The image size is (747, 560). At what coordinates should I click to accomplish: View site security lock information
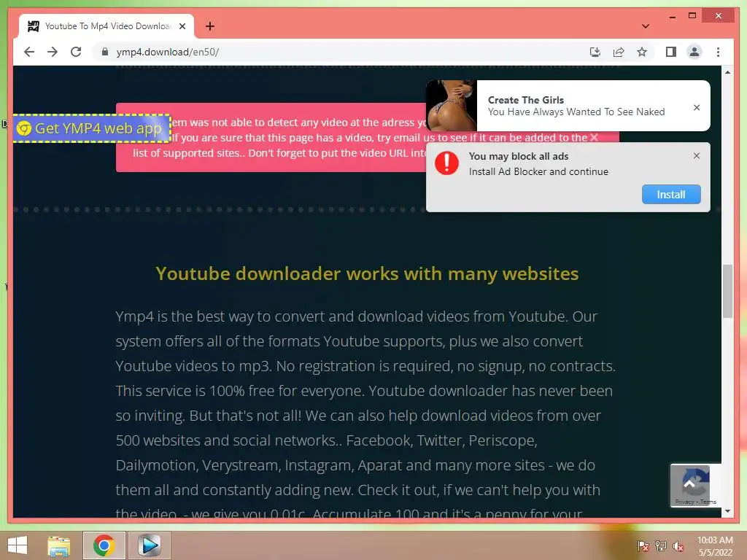tap(105, 52)
